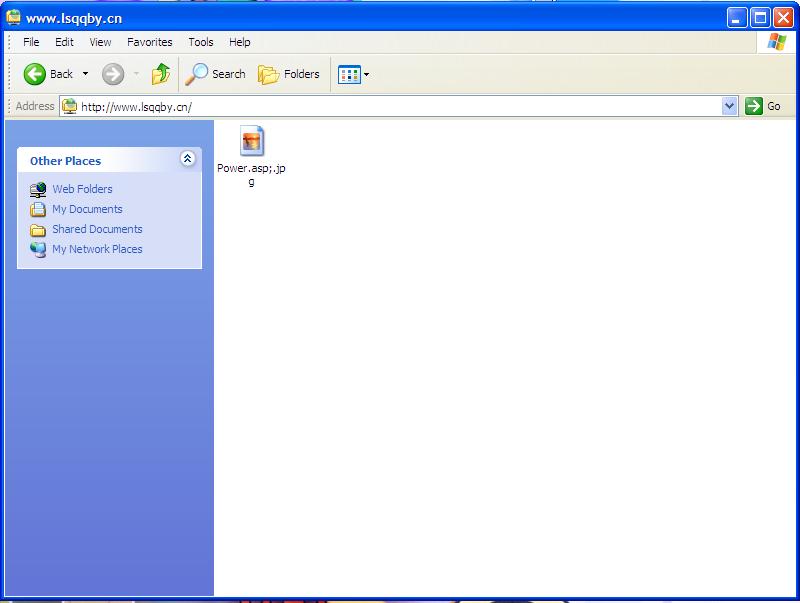Open the File menu
Viewport: 800px width, 603px height.
[31, 42]
